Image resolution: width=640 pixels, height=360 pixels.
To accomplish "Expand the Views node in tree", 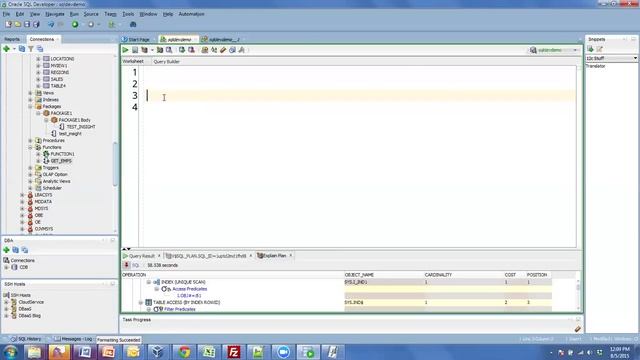I will tap(30, 93).
